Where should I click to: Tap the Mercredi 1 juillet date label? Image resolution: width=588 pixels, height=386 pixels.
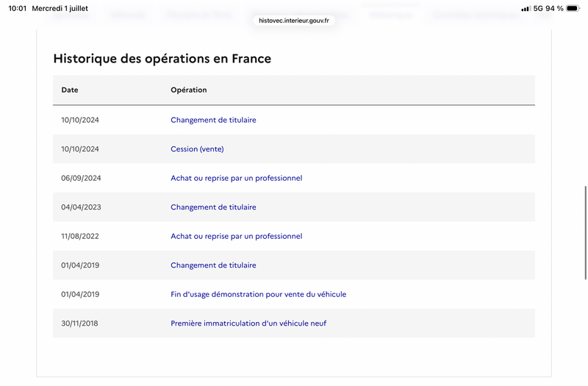coord(60,8)
